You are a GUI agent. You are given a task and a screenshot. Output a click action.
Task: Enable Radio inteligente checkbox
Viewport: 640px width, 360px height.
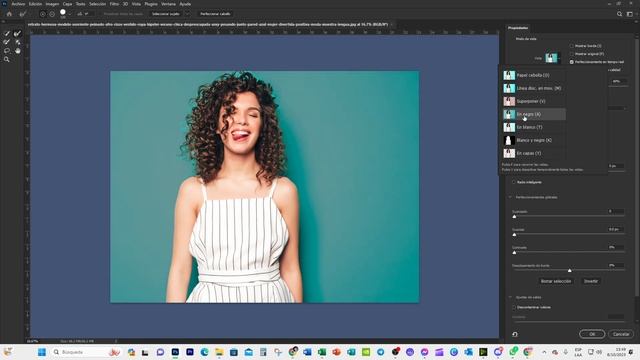coord(514,182)
